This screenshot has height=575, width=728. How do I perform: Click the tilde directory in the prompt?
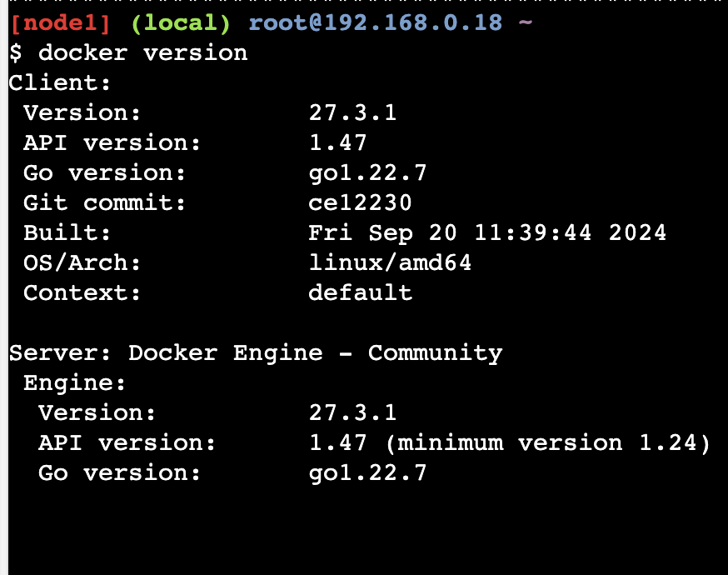pos(525,22)
